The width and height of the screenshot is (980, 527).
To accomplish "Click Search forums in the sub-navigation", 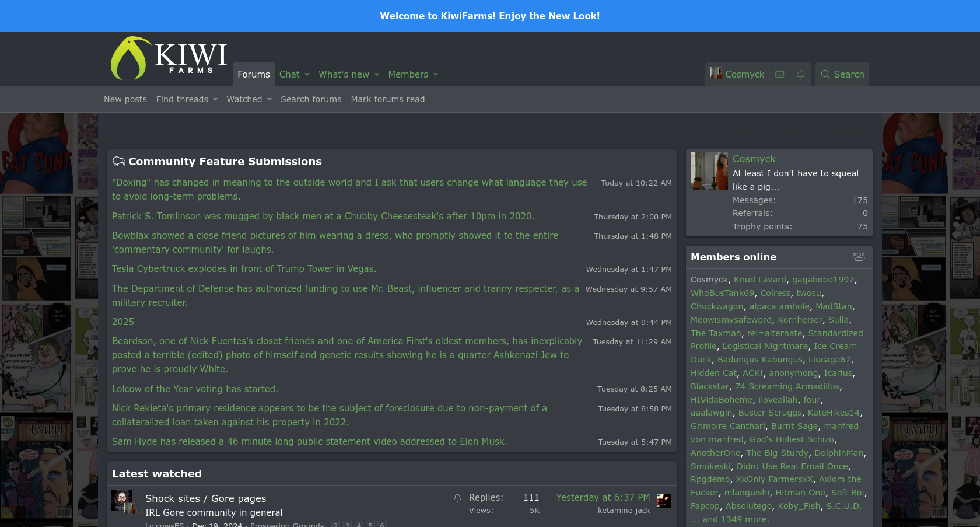I will point(311,99).
